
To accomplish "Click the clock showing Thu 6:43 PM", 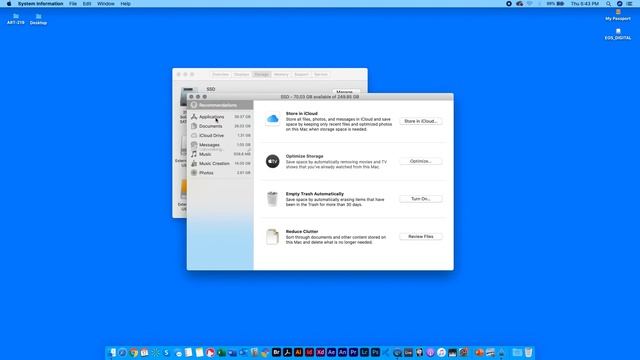I will pyautogui.click(x=585, y=4).
